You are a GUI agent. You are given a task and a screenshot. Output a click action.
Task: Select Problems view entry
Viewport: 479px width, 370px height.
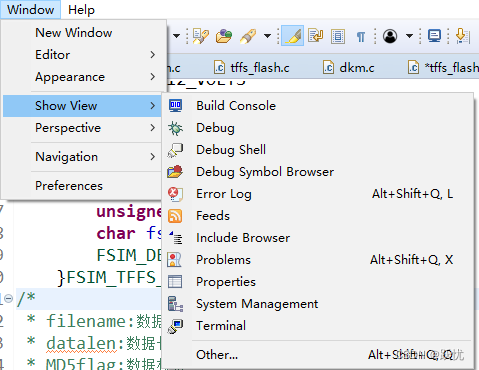click(x=317, y=260)
